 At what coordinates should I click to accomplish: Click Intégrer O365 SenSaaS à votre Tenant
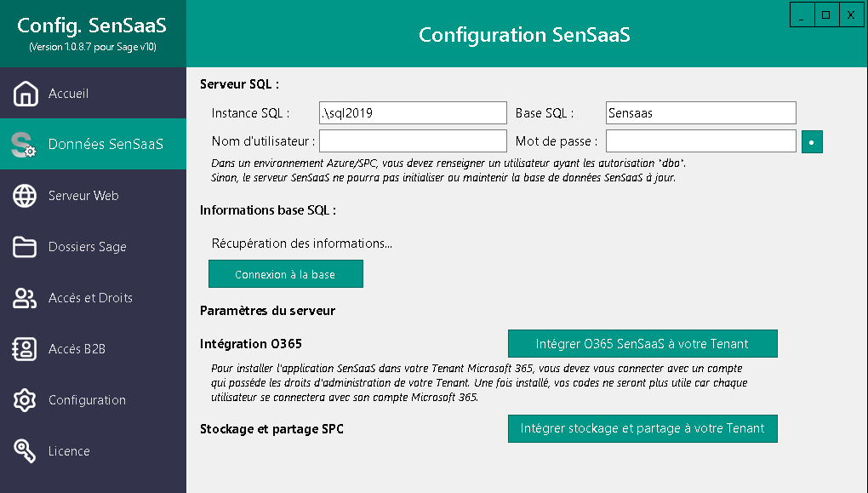click(x=642, y=343)
